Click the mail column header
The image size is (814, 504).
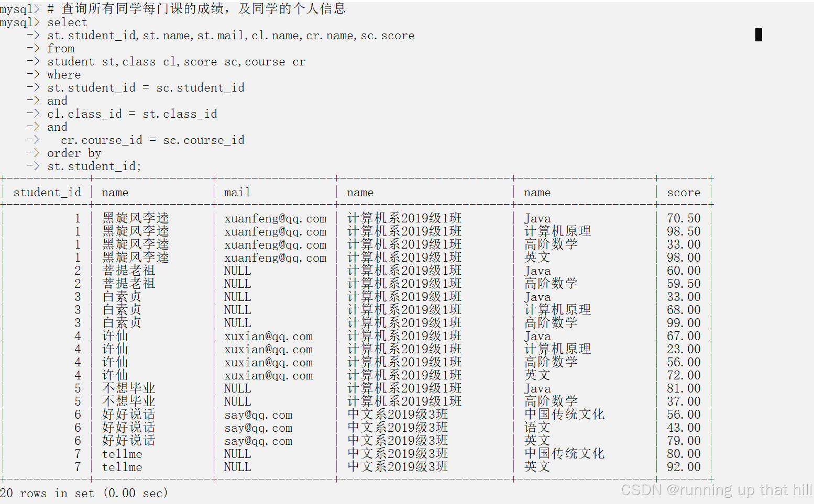tap(237, 193)
